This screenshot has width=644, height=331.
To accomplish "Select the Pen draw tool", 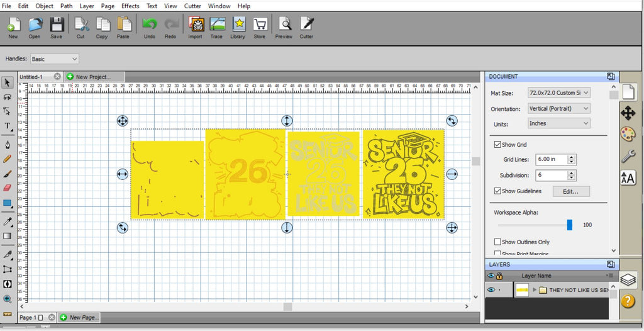I will 8,145.
